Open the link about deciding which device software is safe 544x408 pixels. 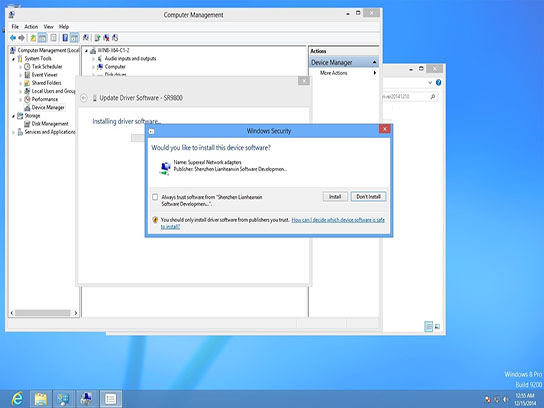click(x=272, y=223)
